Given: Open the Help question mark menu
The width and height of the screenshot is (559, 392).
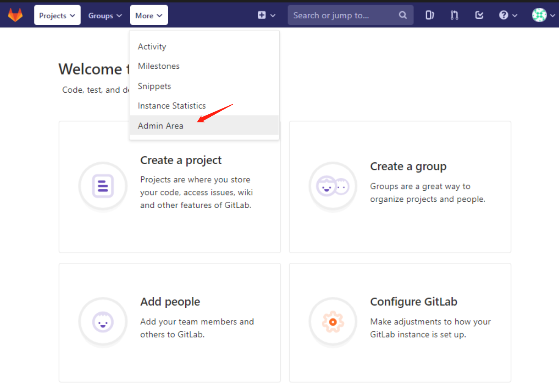Looking at the screenshot, I should coord(508,15).
